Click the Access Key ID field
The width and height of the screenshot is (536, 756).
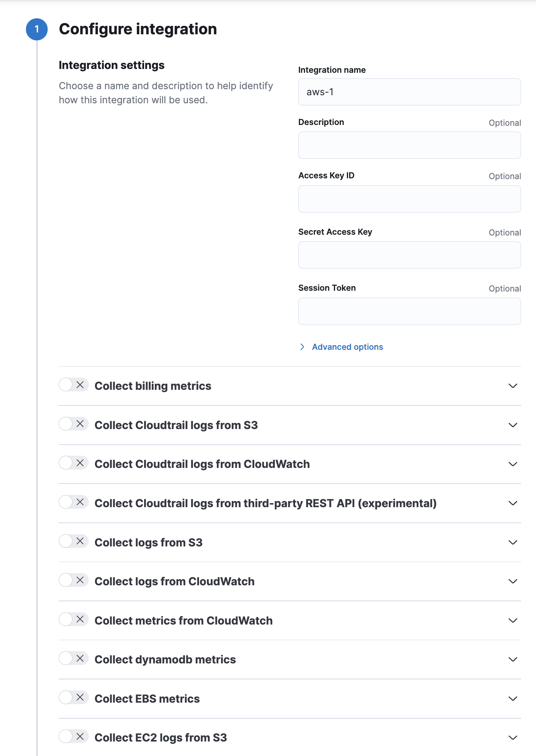click(x=409, y=199)
